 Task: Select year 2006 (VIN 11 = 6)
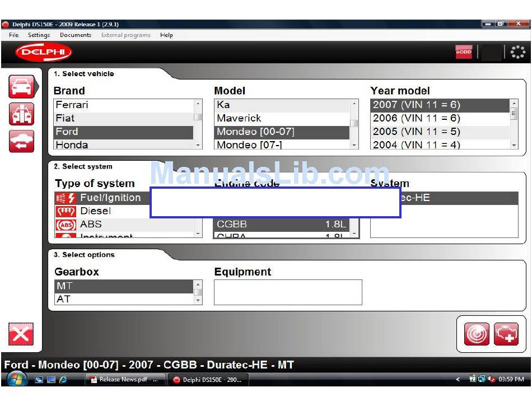coord(440,118)
